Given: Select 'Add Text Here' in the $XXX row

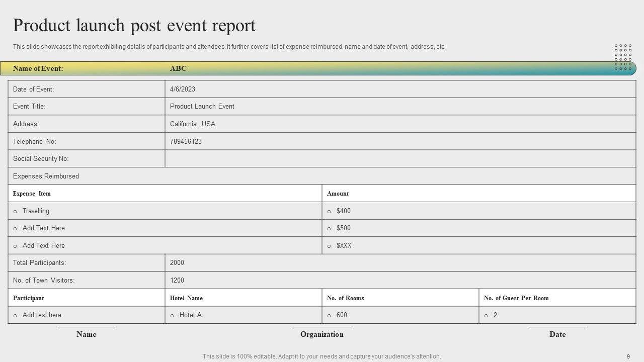Looking at the screenshot, I should coord(44,245).
